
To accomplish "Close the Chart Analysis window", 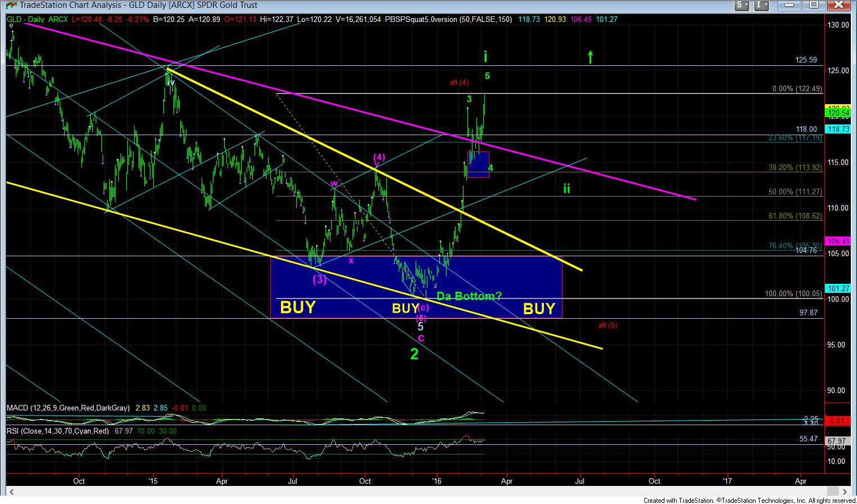I will click(x=839, y=5).
